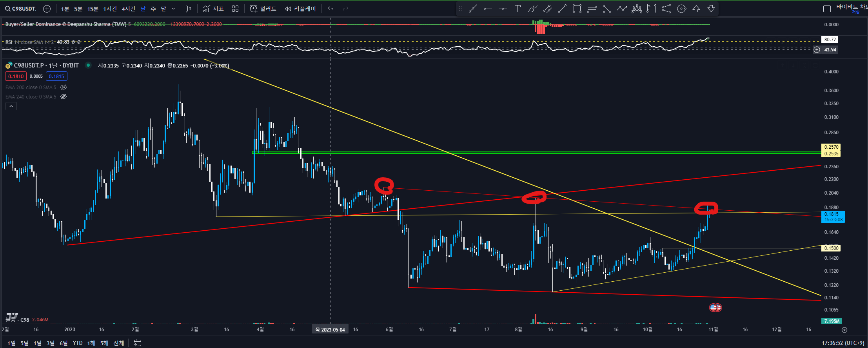Select the head and shoulders pattern tool
The width and height of the screenshot is (868, 348).
point(637,9)
